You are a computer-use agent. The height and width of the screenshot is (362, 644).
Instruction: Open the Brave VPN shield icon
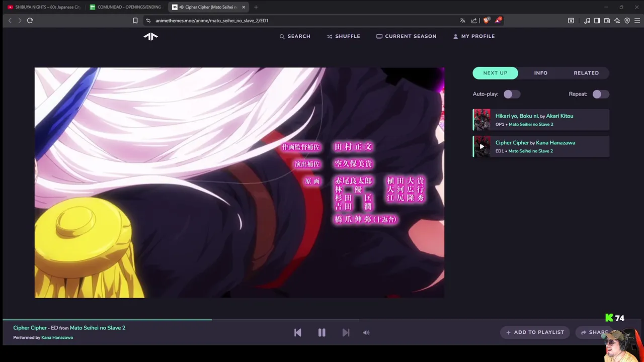[x=627, y=21]
